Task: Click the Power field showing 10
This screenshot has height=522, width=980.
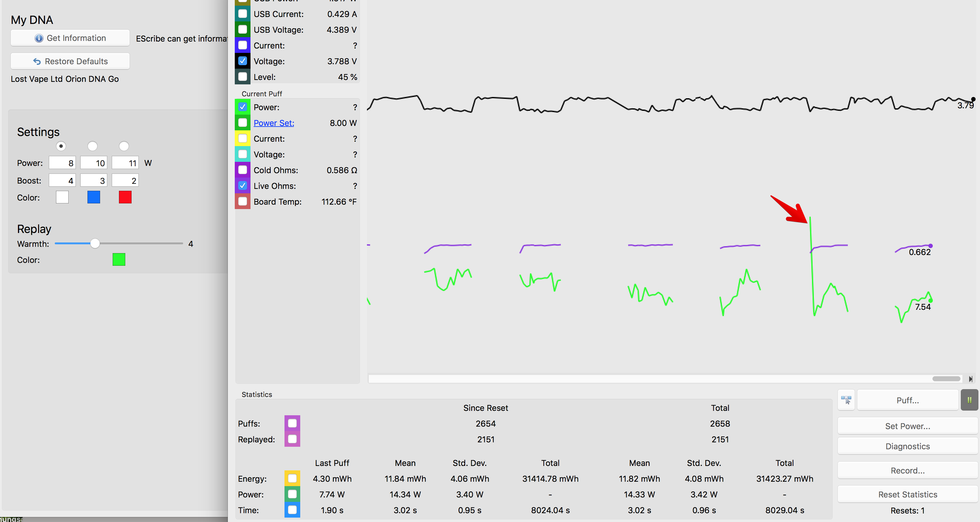Action: (x=93, y=163)
